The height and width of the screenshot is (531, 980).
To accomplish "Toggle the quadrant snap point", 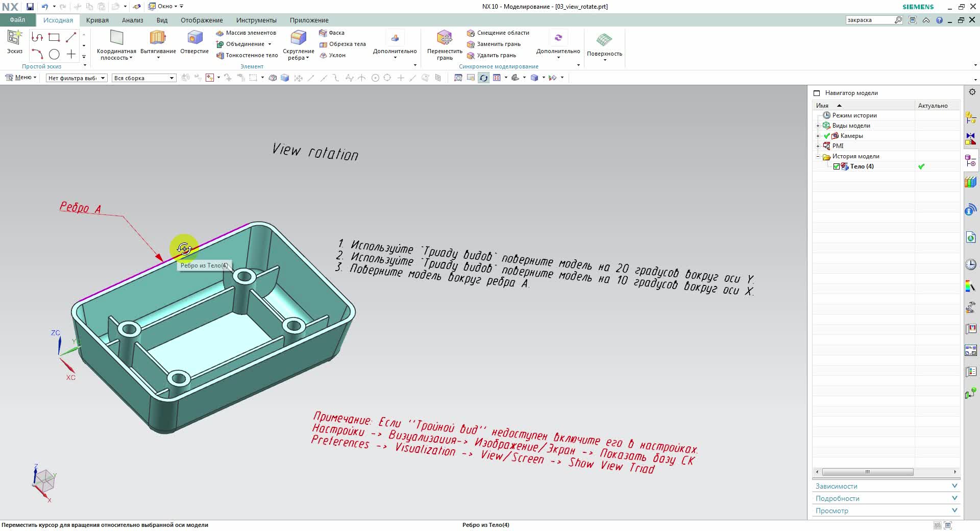I will tap(387, 78).
